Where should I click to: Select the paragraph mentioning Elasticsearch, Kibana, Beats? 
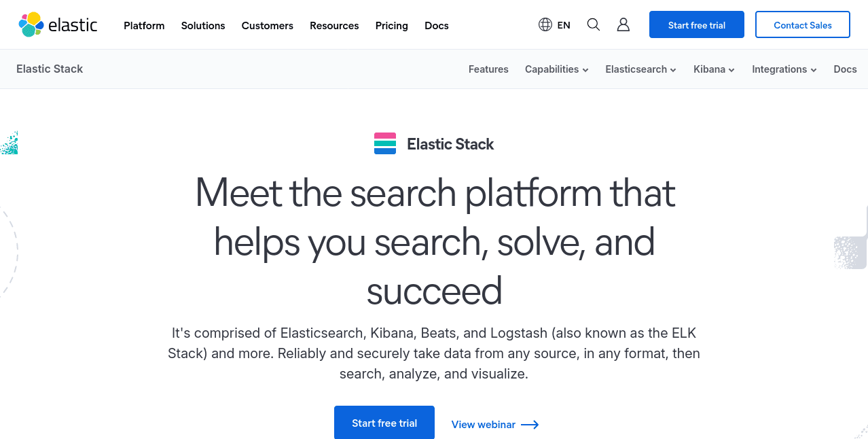(x=434, y=353)
